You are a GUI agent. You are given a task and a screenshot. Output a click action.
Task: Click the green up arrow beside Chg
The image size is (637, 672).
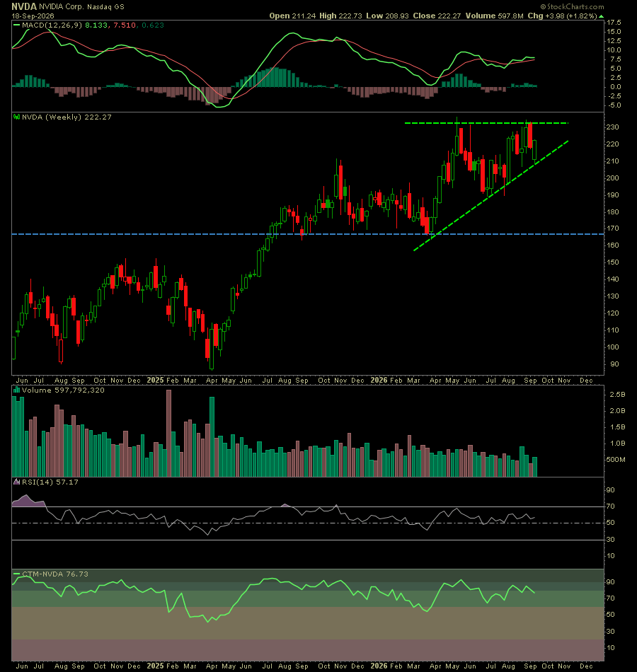pyautogui.click(x=602, y=16)
